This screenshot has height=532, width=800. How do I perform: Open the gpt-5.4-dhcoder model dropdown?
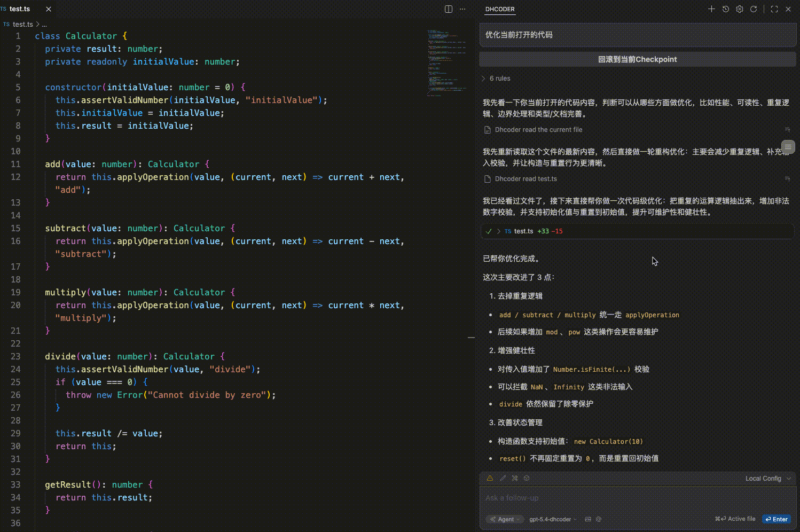[x=552, y=519]
